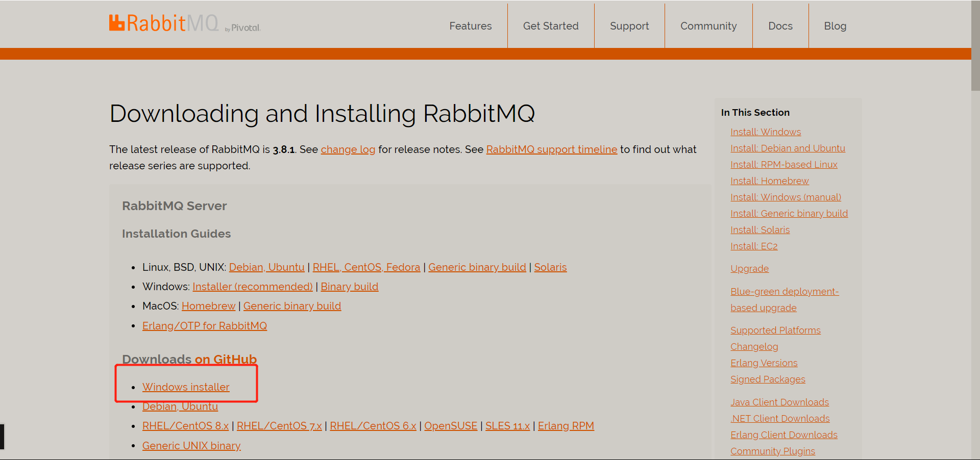
Task: Open Erlang/OTP for RabbitMQ link
Action: click(204, 326)
